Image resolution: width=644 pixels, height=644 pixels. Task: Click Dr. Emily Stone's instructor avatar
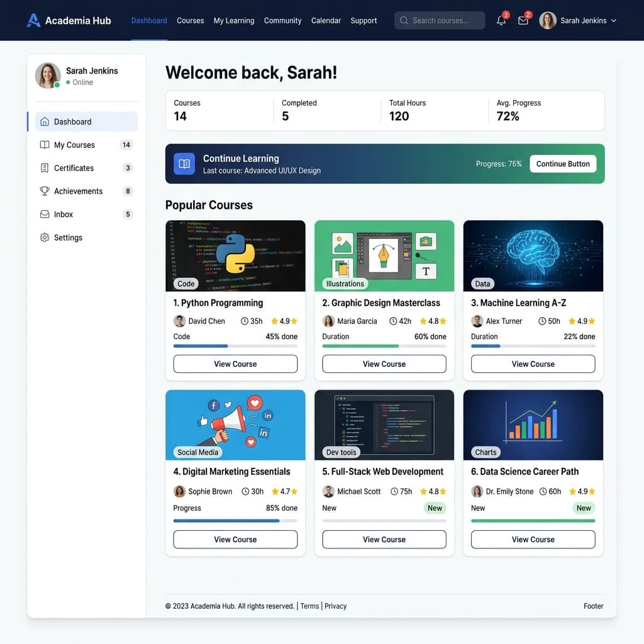[477, 491]
